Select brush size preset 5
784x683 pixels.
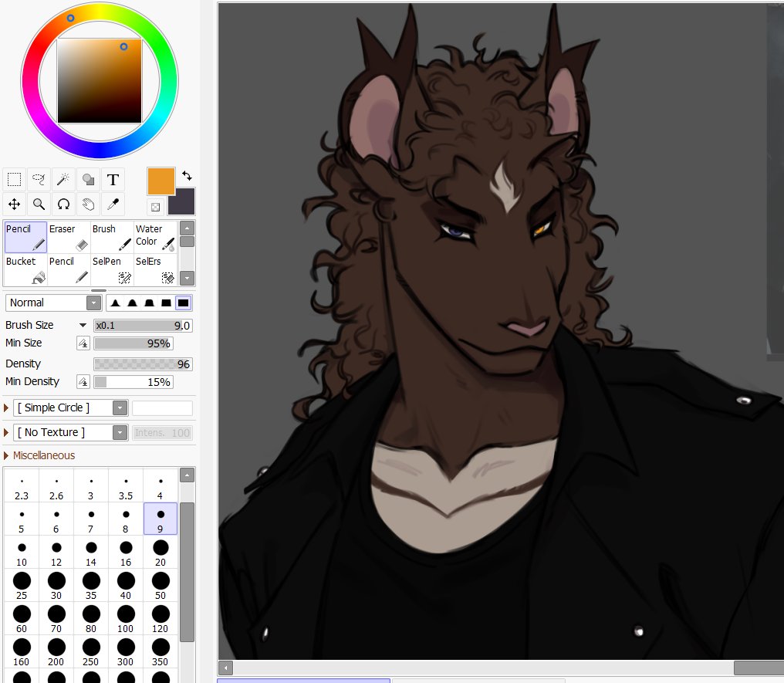click(22, 519)
